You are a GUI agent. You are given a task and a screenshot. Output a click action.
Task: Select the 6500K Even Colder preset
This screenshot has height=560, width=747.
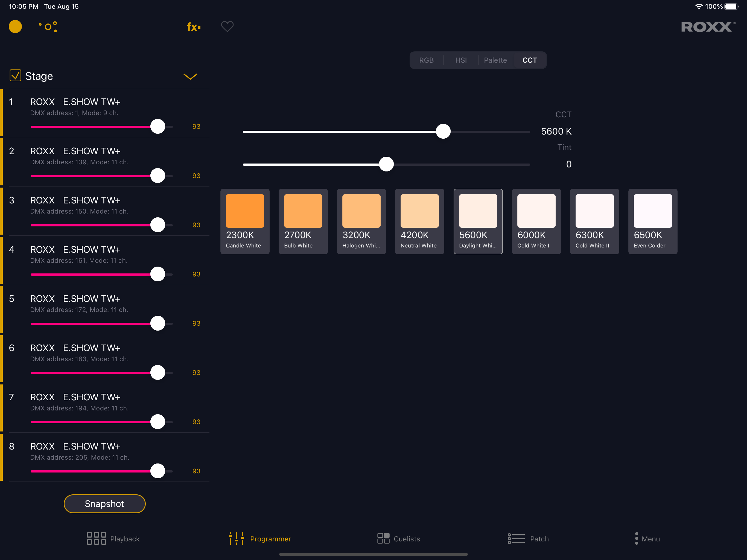pyautogui.click(x=653, y=221)
